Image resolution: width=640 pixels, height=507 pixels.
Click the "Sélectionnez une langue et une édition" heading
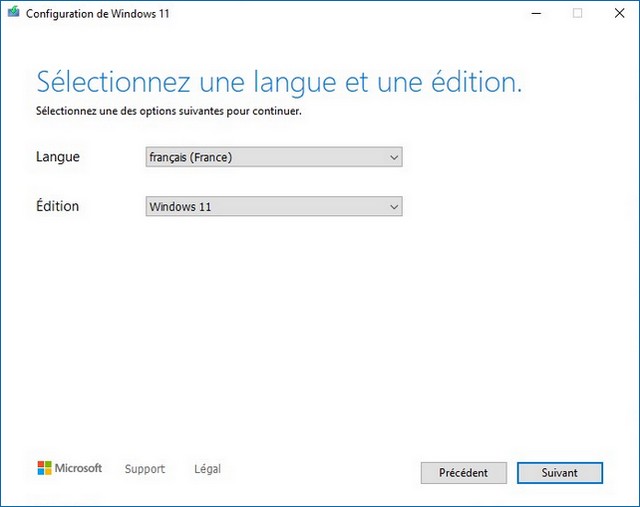click(x=278, y=81)
